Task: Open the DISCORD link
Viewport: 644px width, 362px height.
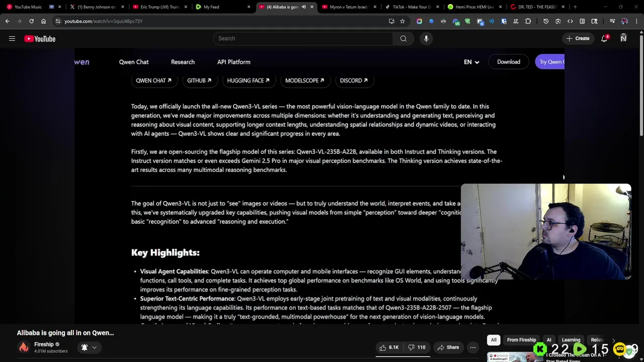Action: tap(354, 80)
